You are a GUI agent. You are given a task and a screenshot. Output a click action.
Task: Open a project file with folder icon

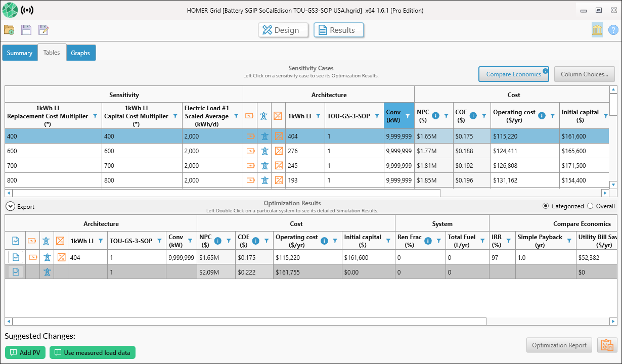pos(9,30)
